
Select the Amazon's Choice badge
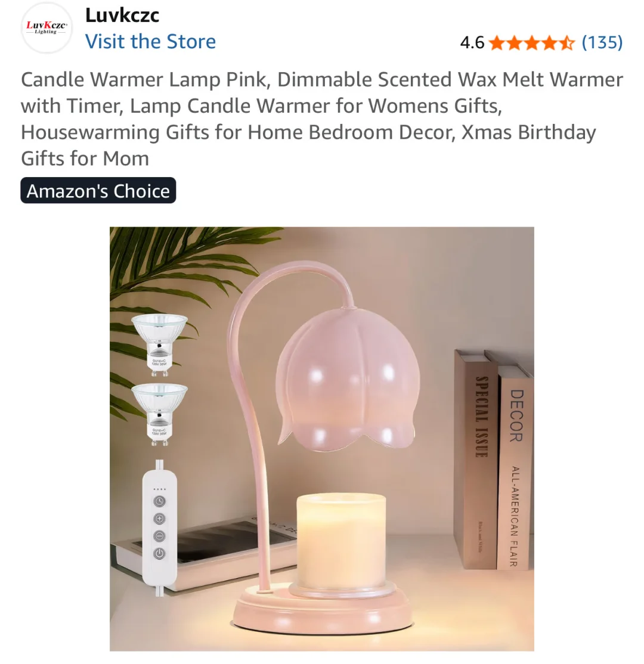[98, 191]
